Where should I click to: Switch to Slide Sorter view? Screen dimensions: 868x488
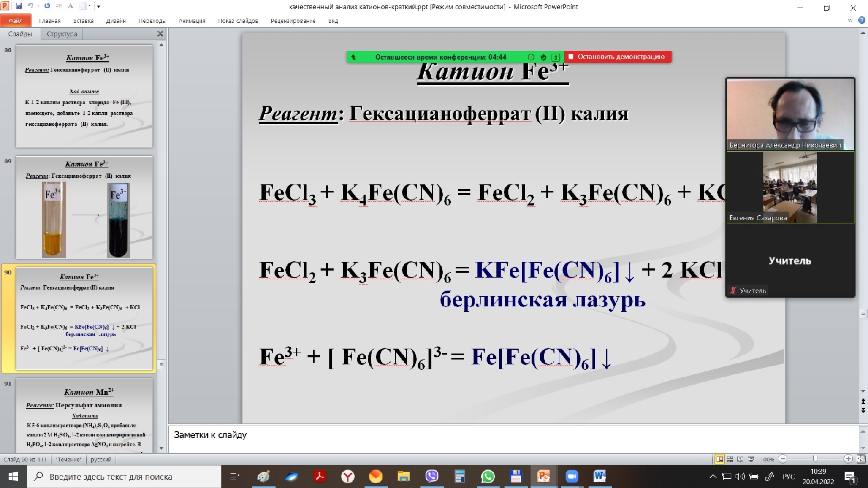pyautogui.click(x=730, y=458)
